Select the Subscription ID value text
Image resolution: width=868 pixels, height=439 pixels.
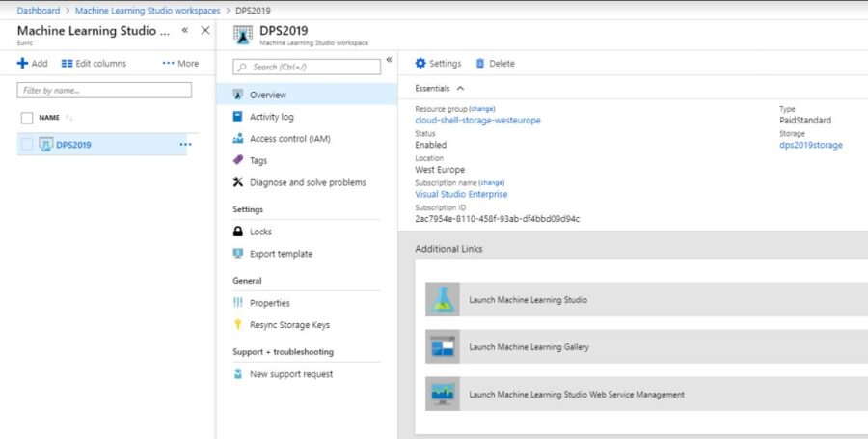tap(497, 219)
